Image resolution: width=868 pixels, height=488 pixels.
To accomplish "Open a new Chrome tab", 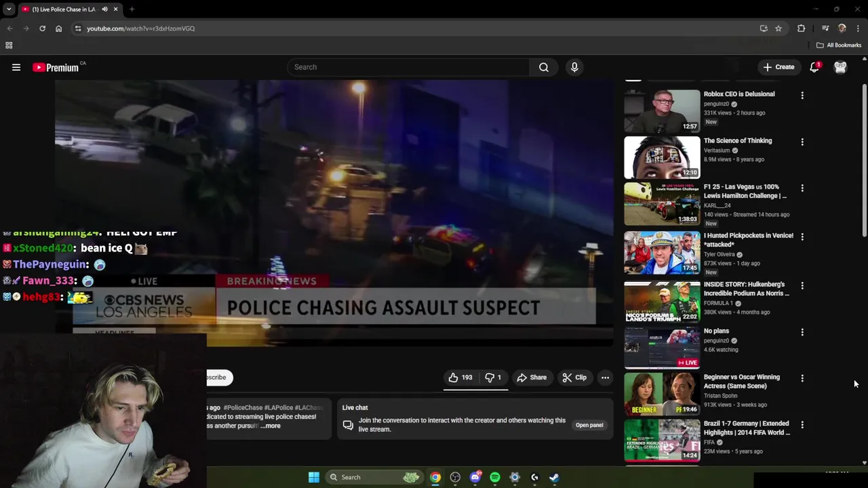I will click(132, 9).
